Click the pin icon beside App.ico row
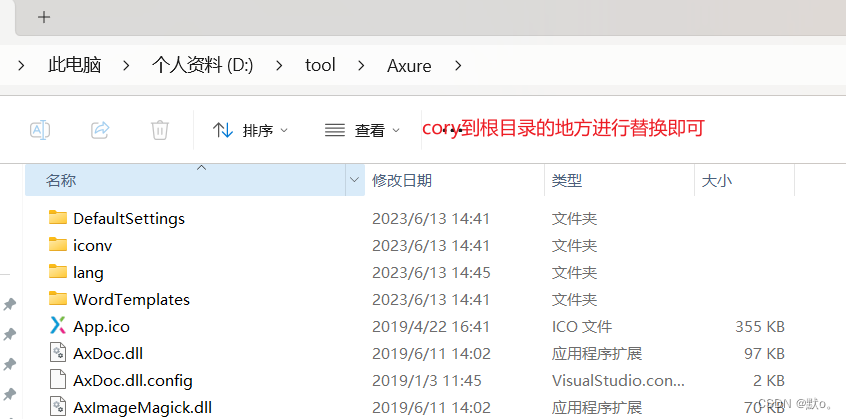This screenshot has height=419, width=846. click(x=9, y=335)
